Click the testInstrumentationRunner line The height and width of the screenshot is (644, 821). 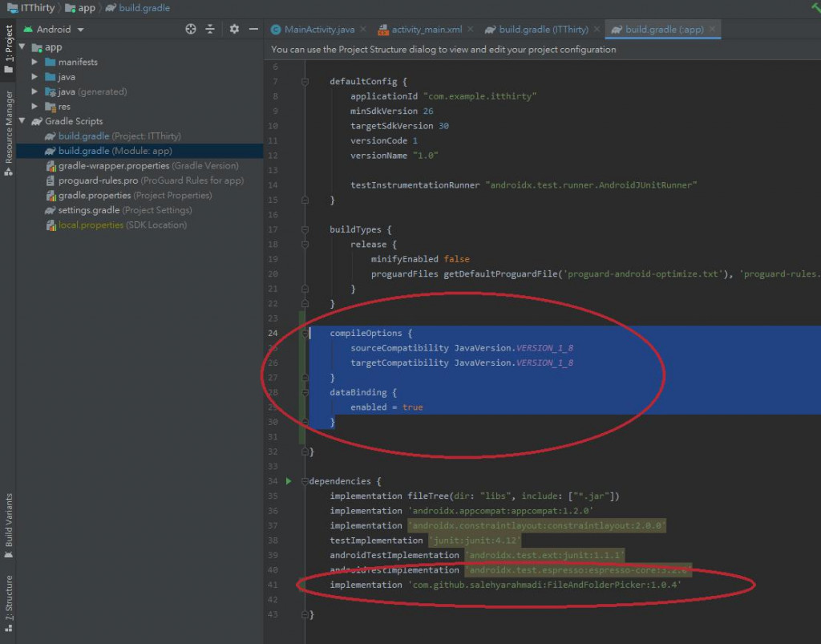click(524, 184)
